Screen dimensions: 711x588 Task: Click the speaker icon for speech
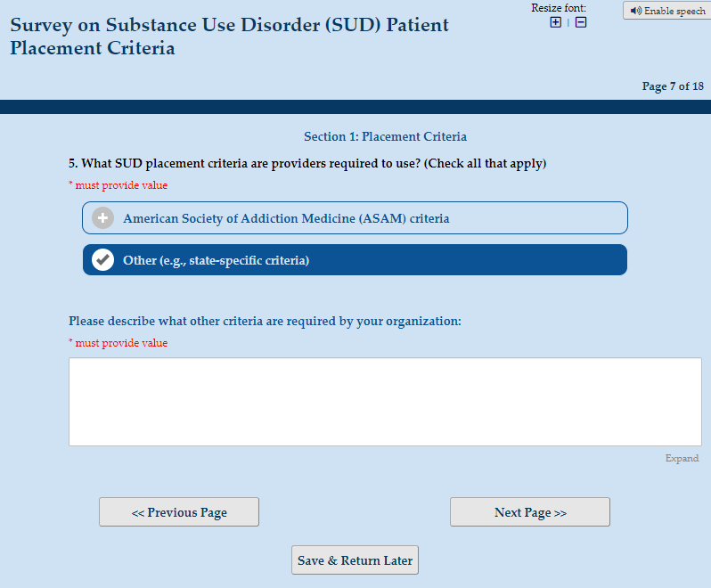635,11
